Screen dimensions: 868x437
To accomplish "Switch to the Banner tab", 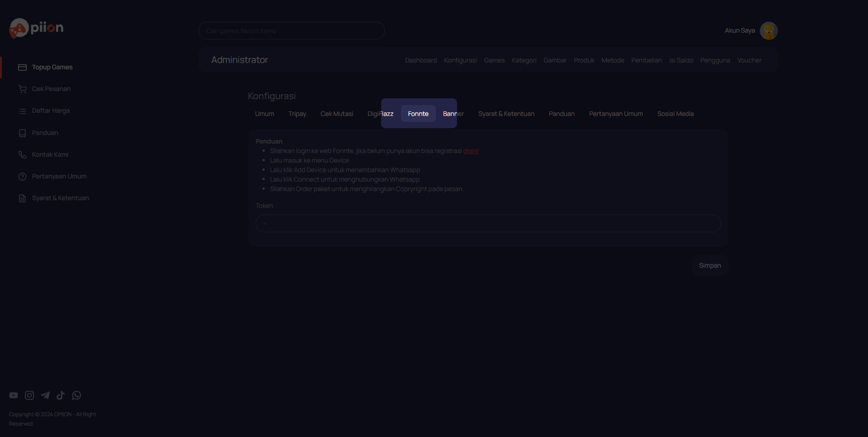I will 453,114.
